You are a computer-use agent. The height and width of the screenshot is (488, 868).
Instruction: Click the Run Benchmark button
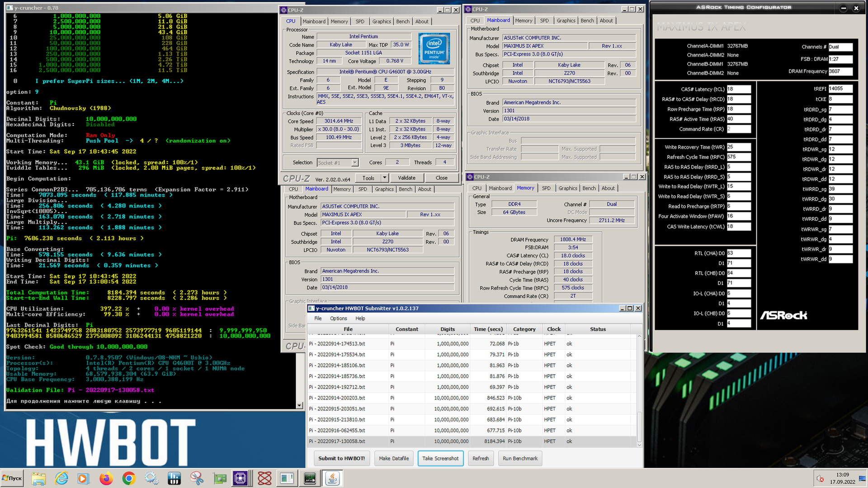coord(520,458)
